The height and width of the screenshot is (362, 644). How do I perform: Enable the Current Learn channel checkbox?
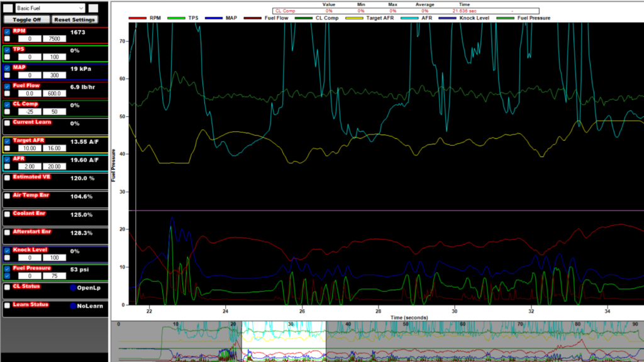[7, 123]
